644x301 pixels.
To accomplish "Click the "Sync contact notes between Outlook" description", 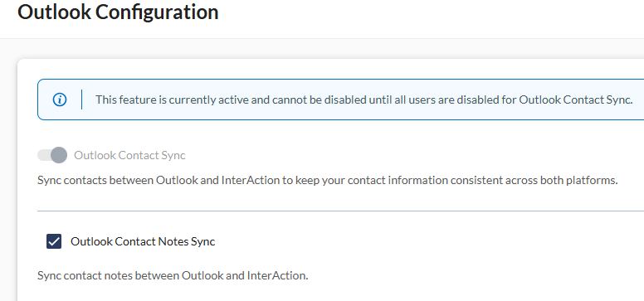I will pos(173,275).
